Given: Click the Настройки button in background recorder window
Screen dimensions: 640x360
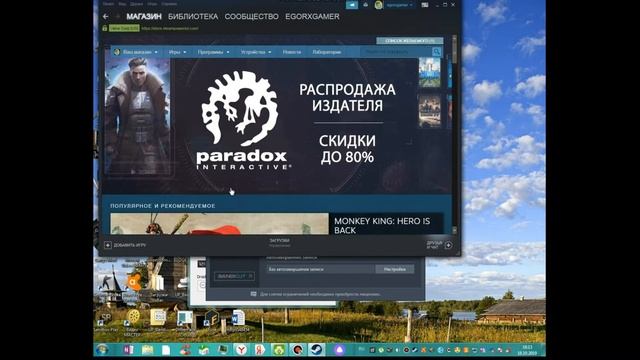Looking at the screenshot, I should coord(395,269).
